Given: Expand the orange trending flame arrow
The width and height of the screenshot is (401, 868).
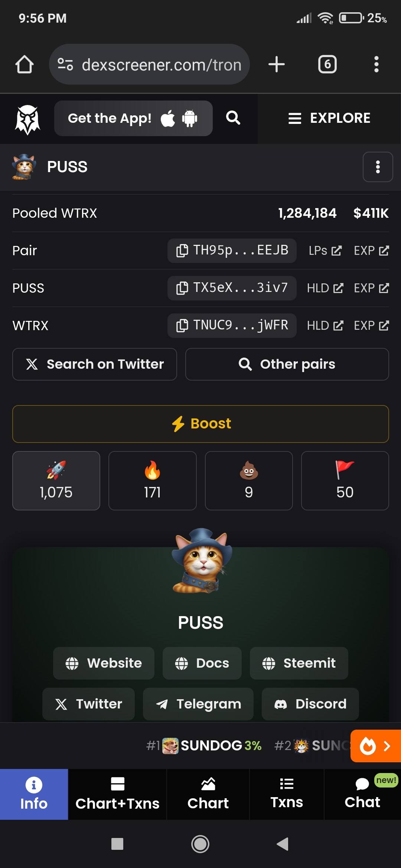Looking at the screenshot, I should (376, 746).
